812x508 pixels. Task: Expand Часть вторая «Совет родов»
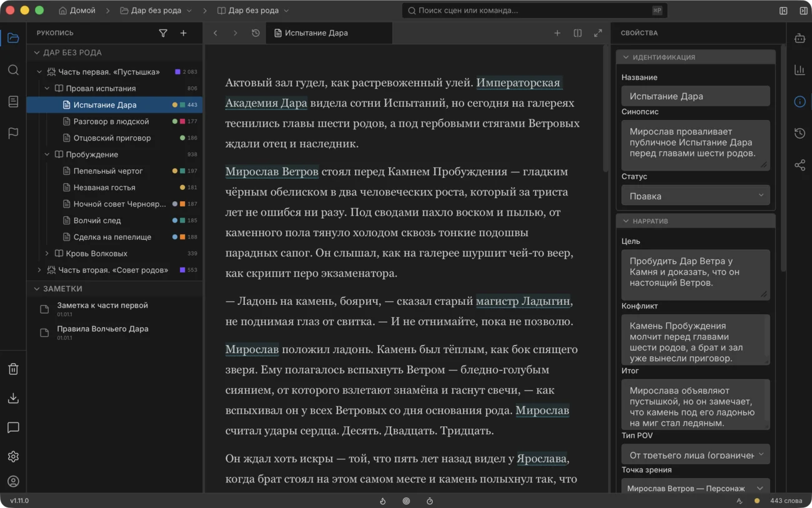(39, 270)
